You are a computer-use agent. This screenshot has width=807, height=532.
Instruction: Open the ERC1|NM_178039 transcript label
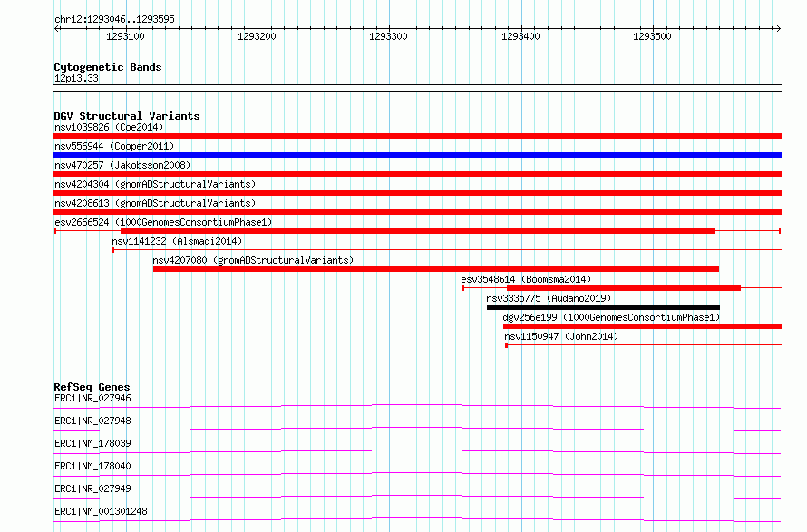92,443
